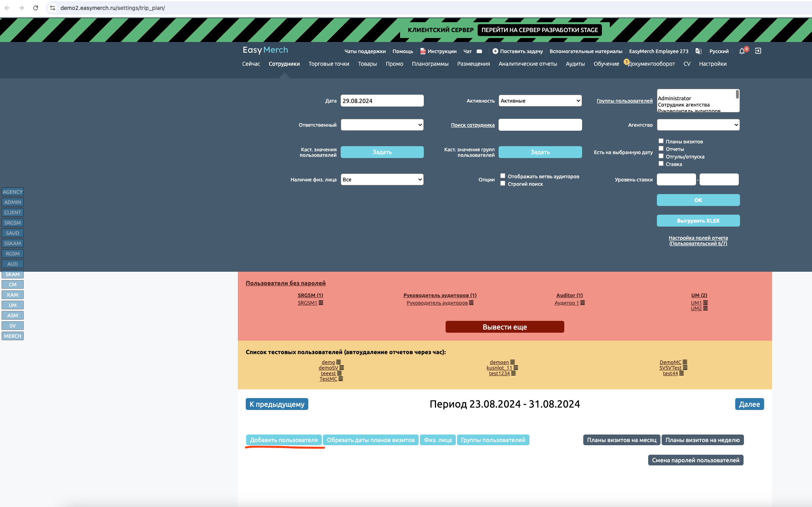The height and width of the screenshot is (507, 812).
Task: Click the notifications bell icon
Action: 742,51
